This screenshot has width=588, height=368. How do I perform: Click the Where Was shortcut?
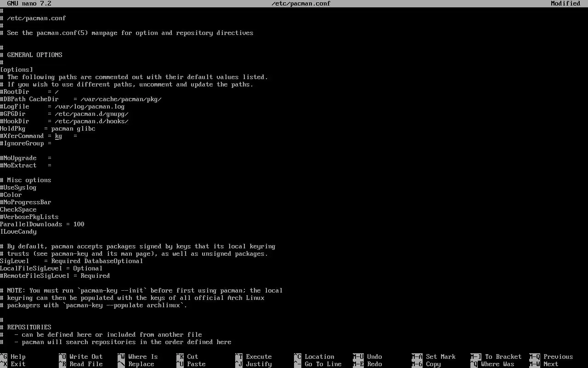[x=492, y=364]
